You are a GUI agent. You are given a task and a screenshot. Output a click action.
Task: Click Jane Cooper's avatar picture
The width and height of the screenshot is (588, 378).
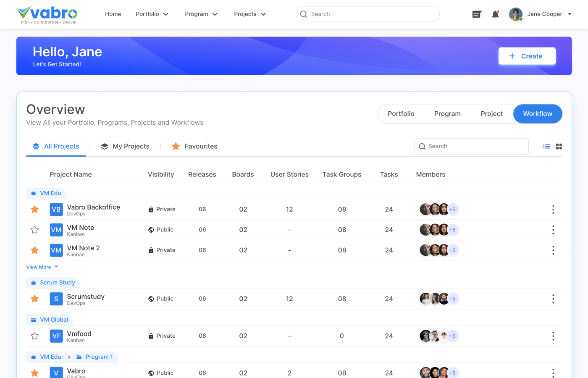(516, 14)
